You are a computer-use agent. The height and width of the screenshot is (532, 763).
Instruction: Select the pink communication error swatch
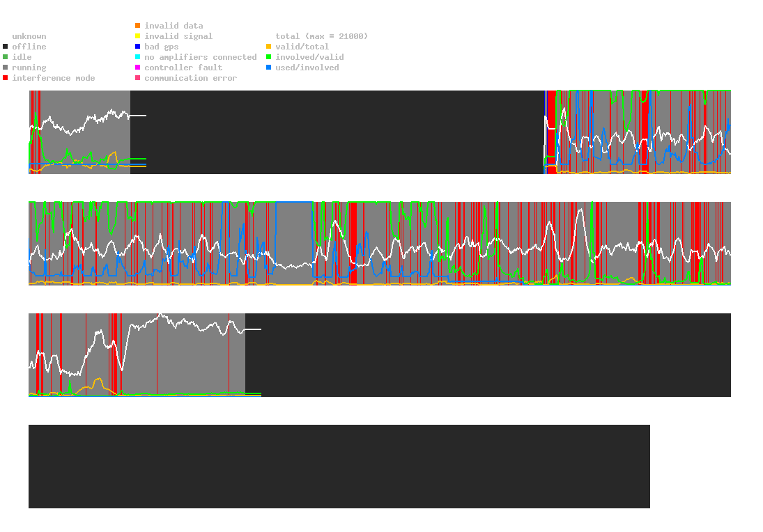tap(138, 78)
